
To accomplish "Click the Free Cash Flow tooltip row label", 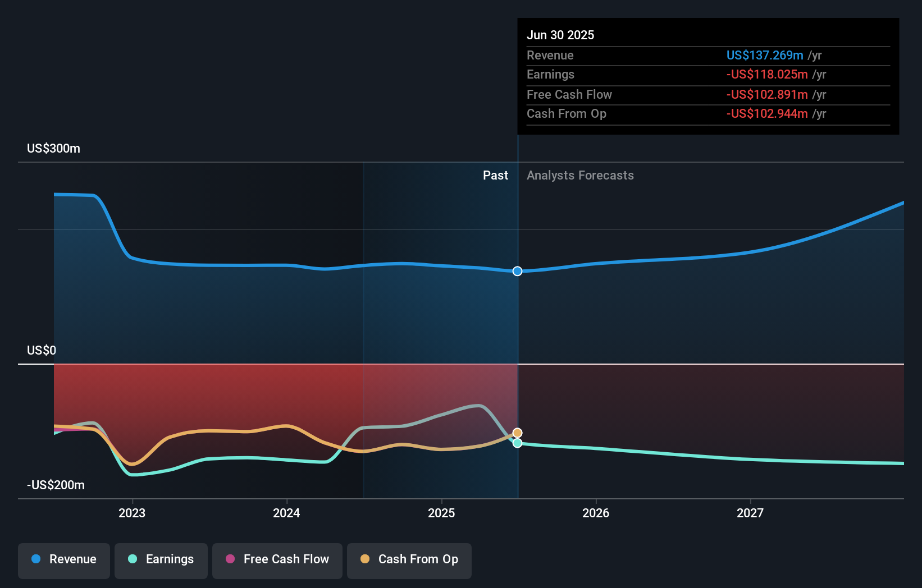I will coord(569,94).
